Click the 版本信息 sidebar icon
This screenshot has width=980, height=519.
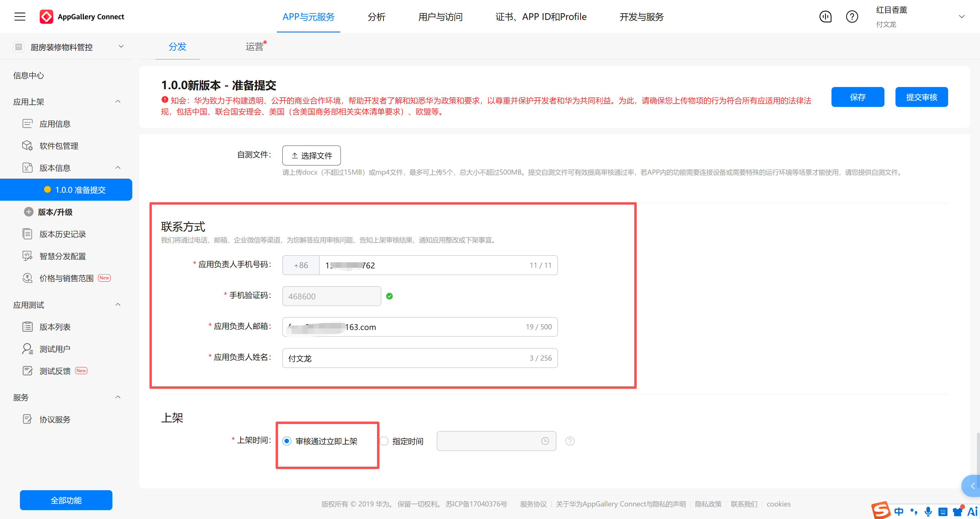click(27, 168)
